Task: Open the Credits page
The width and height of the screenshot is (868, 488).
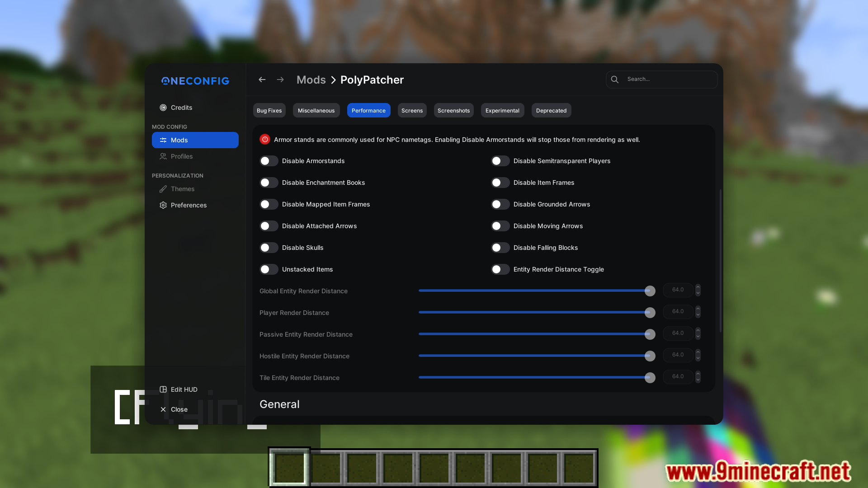Action: coord(195,108)
